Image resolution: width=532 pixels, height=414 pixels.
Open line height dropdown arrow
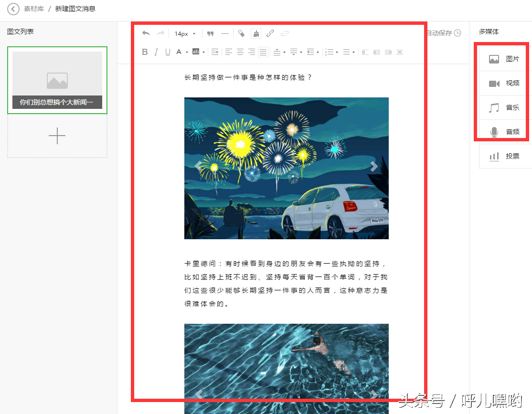318,52
